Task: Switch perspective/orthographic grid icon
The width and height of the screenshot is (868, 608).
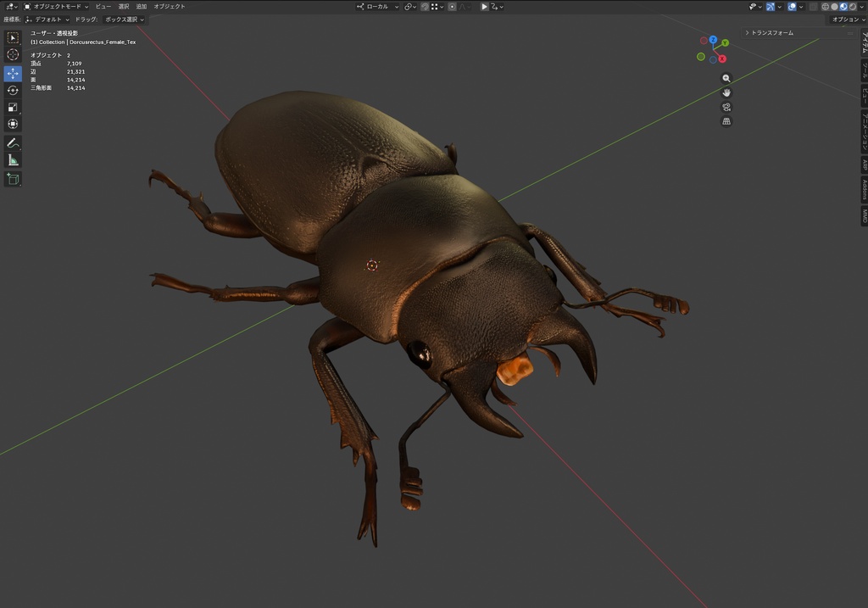Action: point(726,121)
